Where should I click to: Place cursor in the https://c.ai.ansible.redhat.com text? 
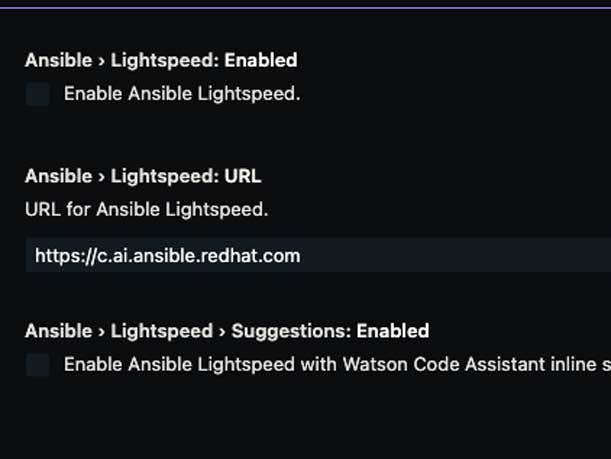pos(167,256)
